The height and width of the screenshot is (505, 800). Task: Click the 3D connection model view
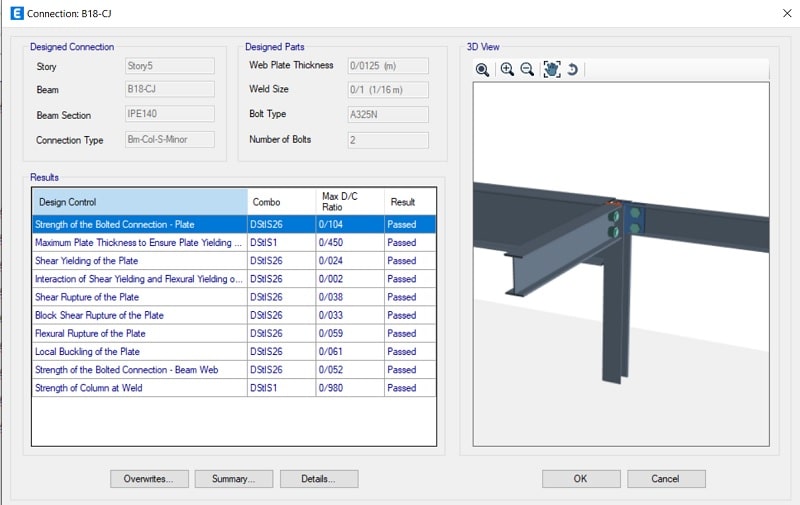tap(621, 264)
